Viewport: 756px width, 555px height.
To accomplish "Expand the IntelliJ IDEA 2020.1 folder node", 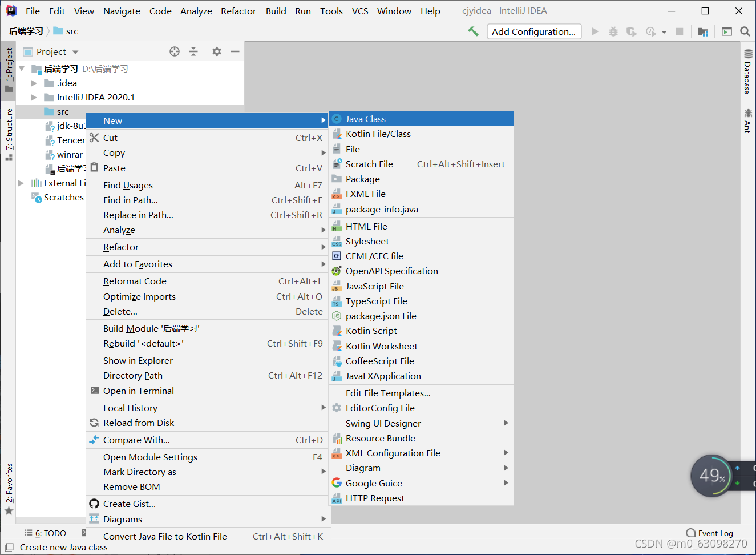I will pos(34,97).
